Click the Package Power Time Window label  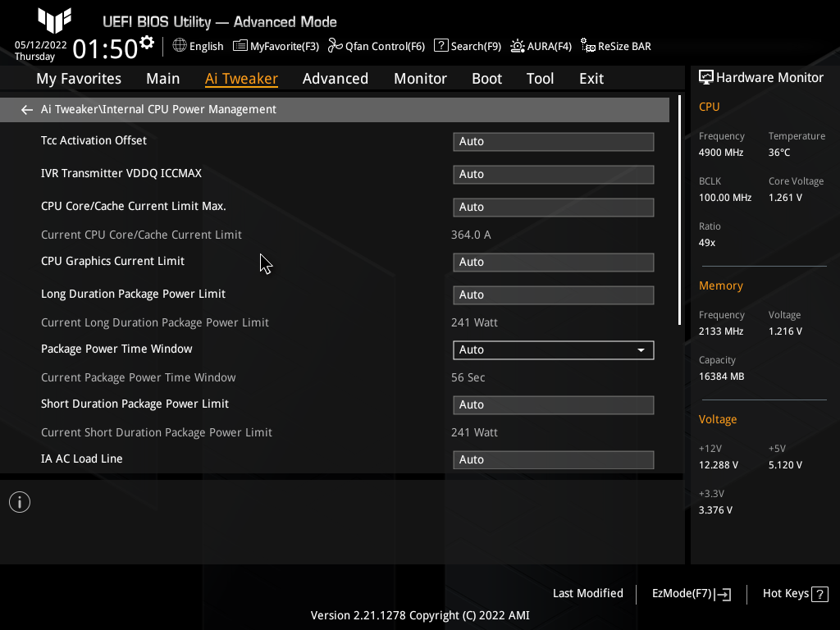coord(116,349)
